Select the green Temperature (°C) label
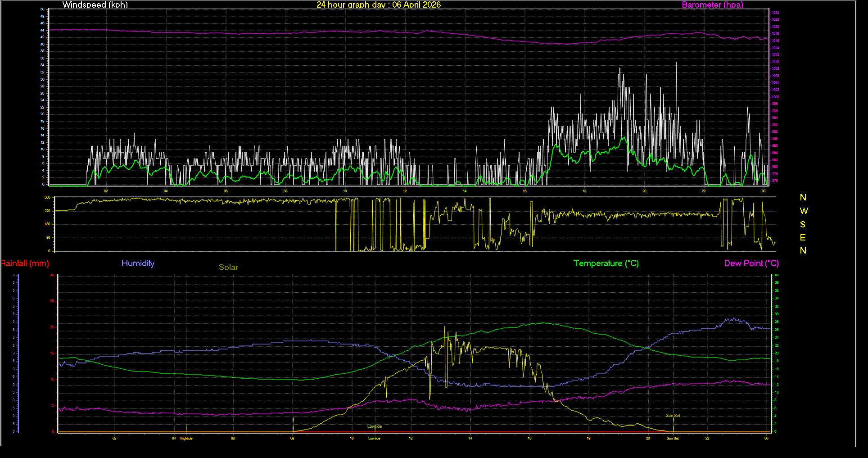This screenshot has width=868, height=458. point(606,263)
